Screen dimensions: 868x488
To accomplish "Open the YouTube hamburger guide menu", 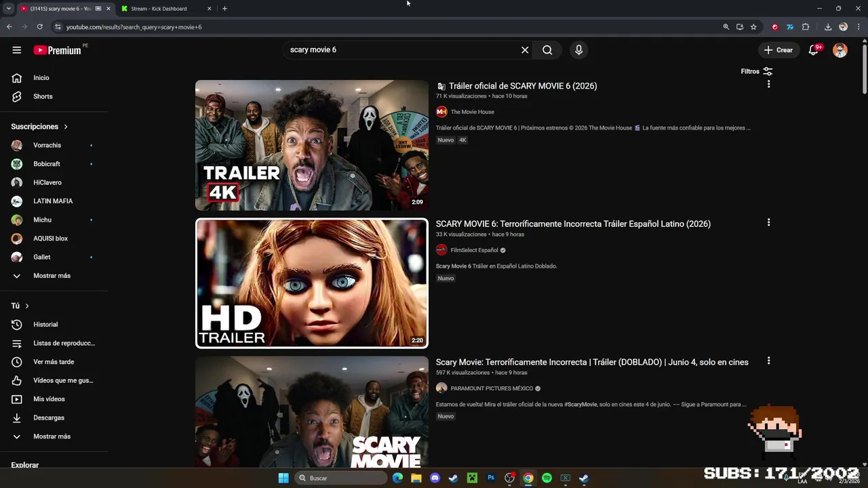I will 17,50.
